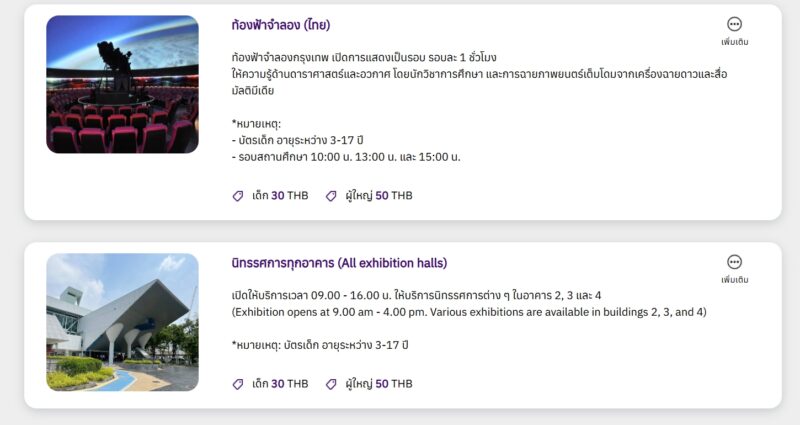Select เด็ก 30 THB price on the exhibition halls card
Screen dimensions: 800x425
click(280, 384)
